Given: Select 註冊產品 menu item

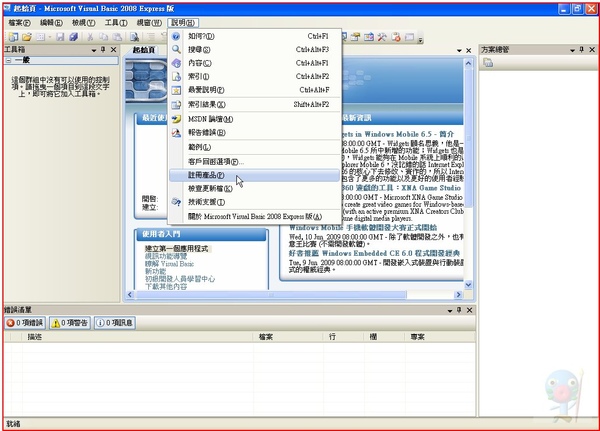Looking at the screenshot, I should click(254, 175).
